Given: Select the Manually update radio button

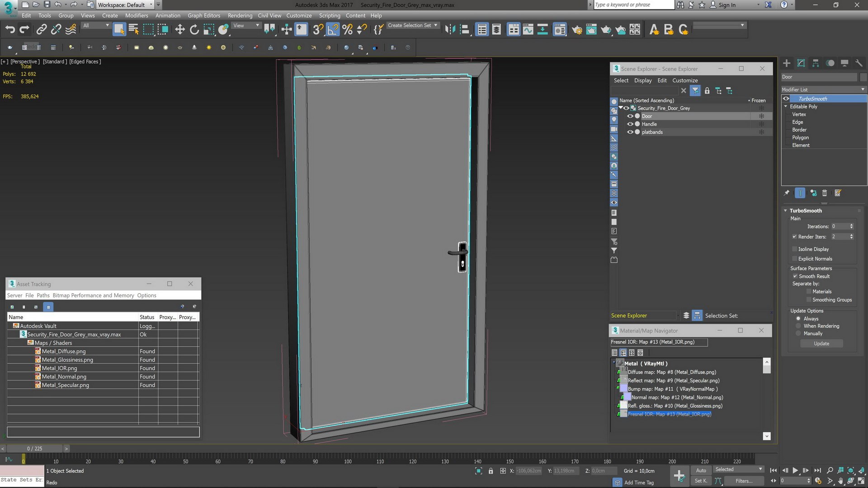Looking at the screenshot, I should click(798, 334).
